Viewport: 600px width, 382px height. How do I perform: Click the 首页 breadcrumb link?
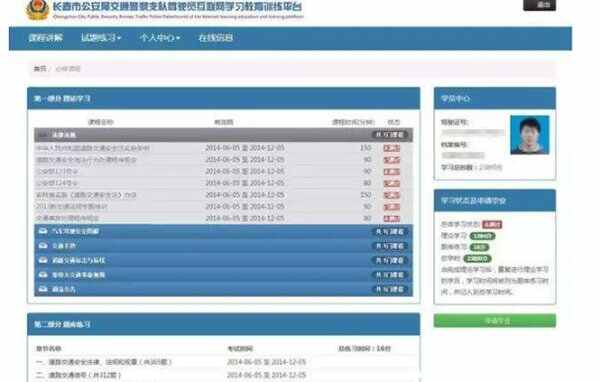[x=40, y=69]
